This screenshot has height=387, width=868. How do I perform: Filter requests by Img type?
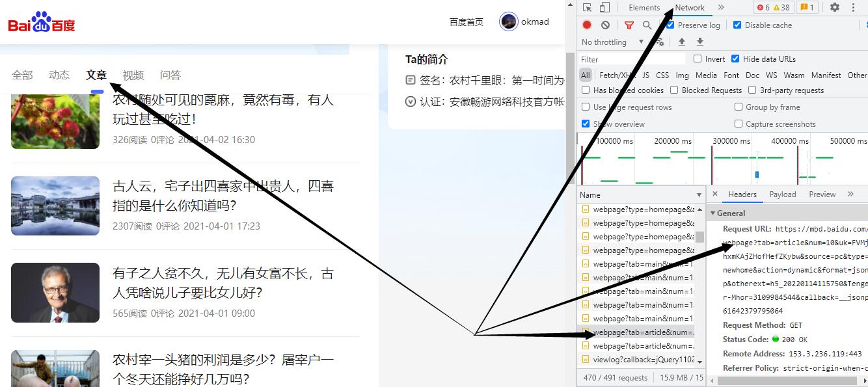tap(682, 75)
